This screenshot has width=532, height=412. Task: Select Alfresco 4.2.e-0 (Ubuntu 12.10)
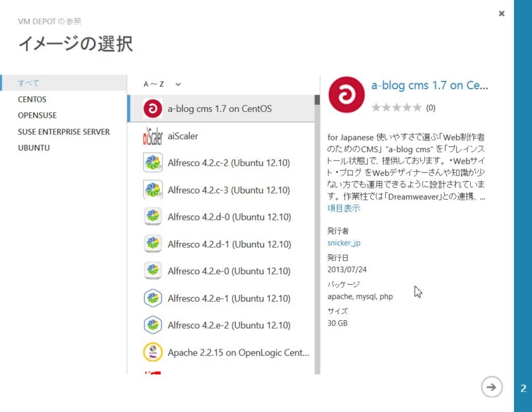pos(221,271)
